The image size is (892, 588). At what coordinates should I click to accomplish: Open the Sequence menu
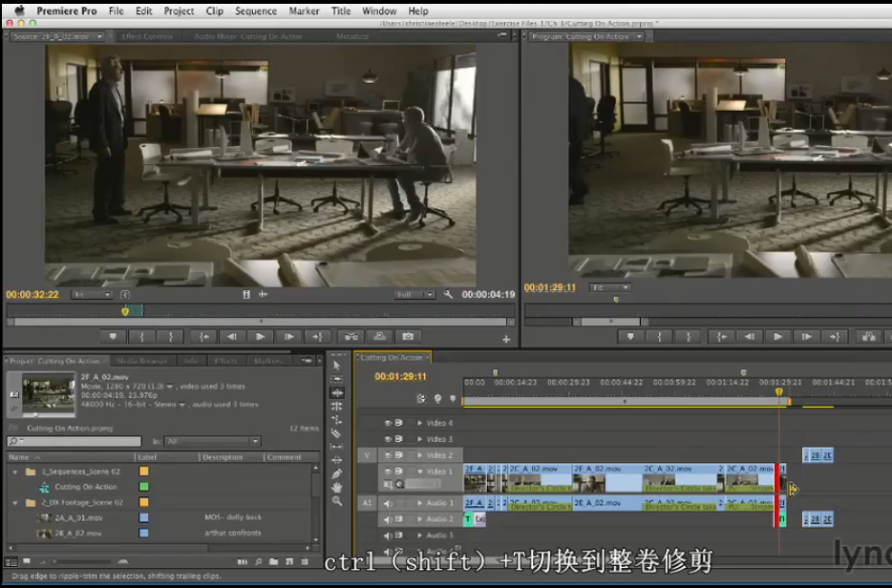255,11
